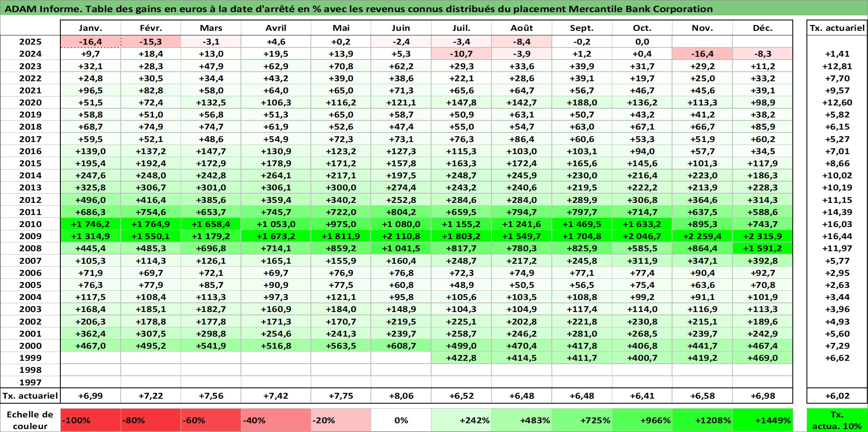868x432 pixels.
Task: Select the 0,0 cell in October 2025
Action: [x=642, y=42]
